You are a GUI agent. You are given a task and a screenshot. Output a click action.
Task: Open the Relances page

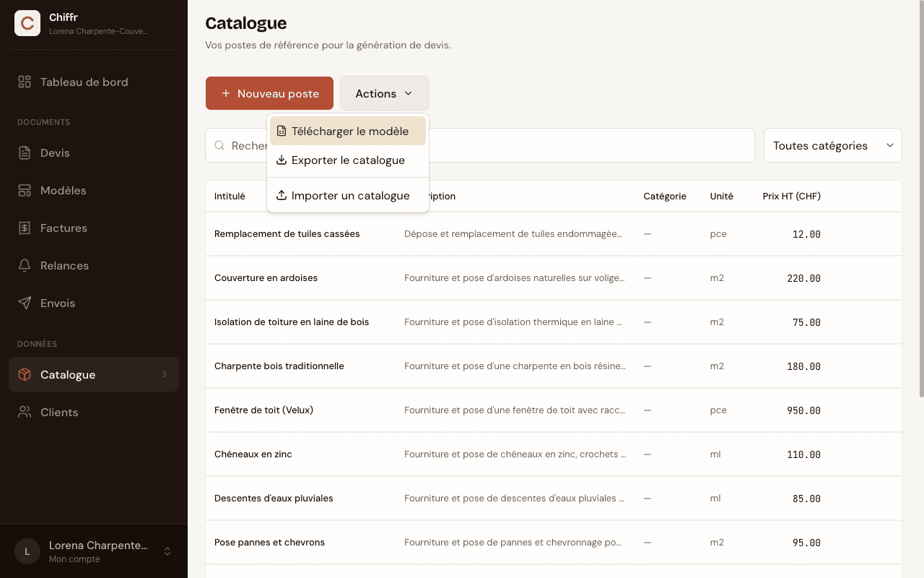coord(94,265)
